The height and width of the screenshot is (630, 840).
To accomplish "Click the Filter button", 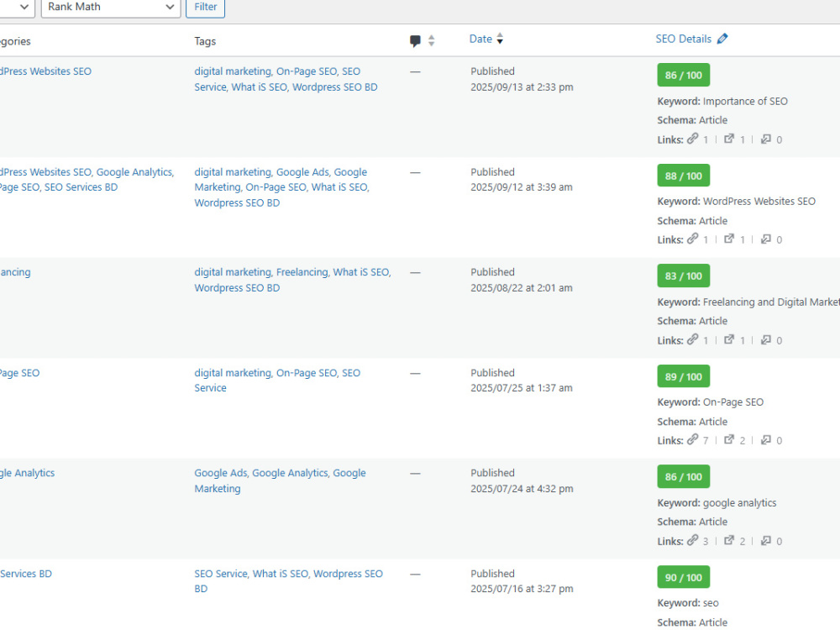I will [205, 7].
